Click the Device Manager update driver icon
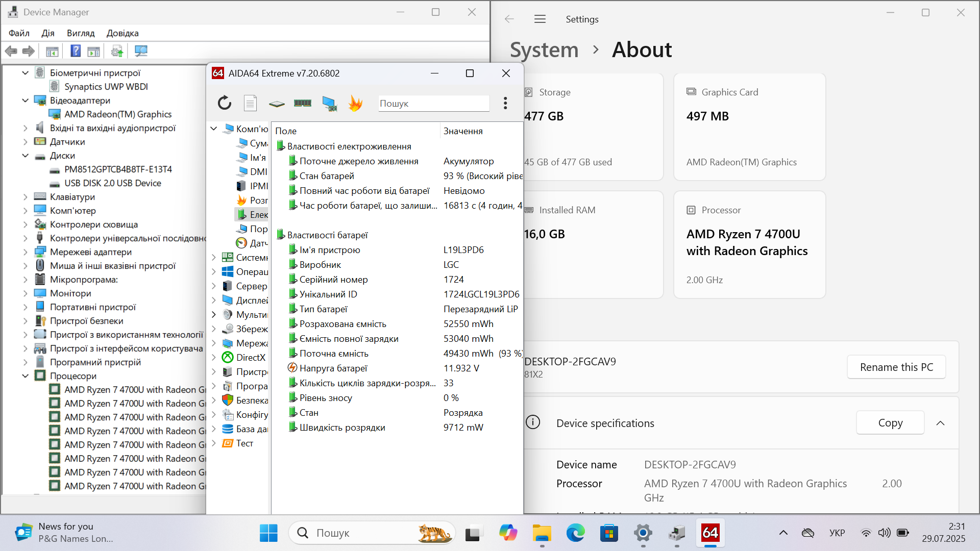This screenshot has width=980, height=551. (117, 51)
